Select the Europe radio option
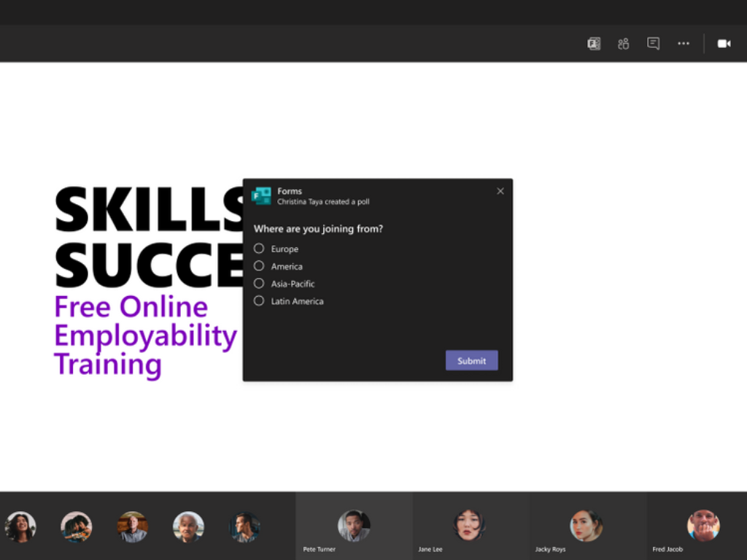Viewport: 747px width, 560px height. click(x=259, y=249)
